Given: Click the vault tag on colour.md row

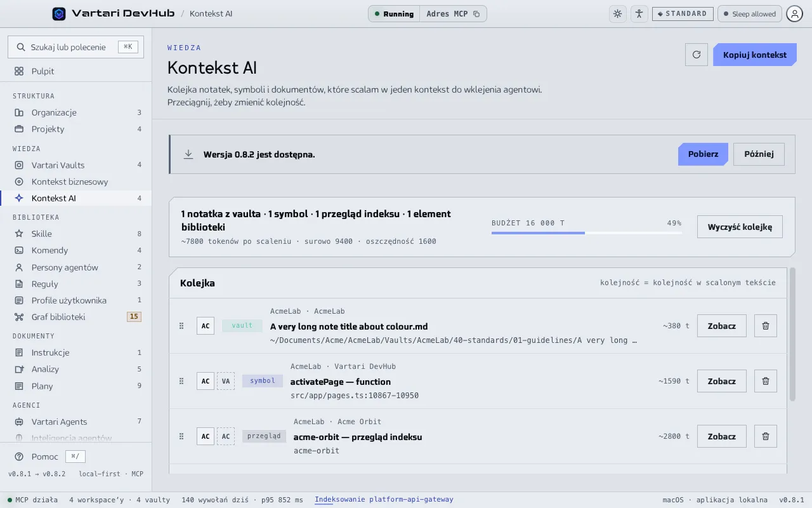Looking at the screenshot, I should click(x=242, y=326).
